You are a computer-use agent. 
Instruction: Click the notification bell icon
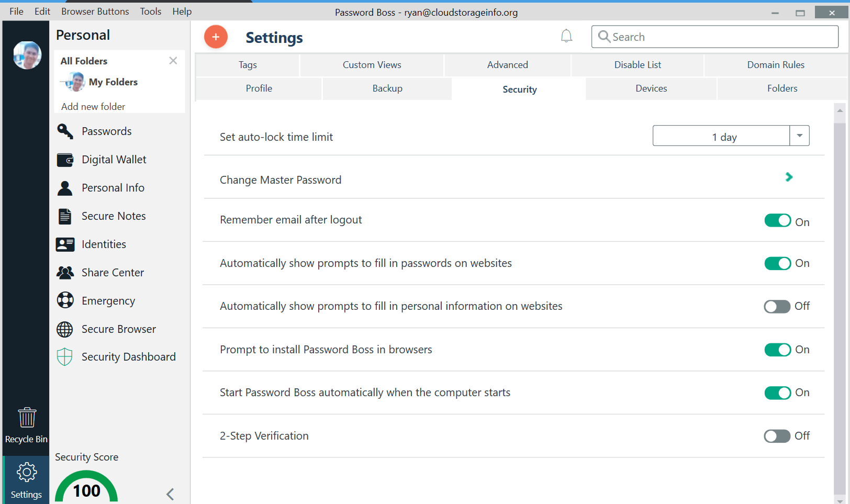(x=566, y=36)
